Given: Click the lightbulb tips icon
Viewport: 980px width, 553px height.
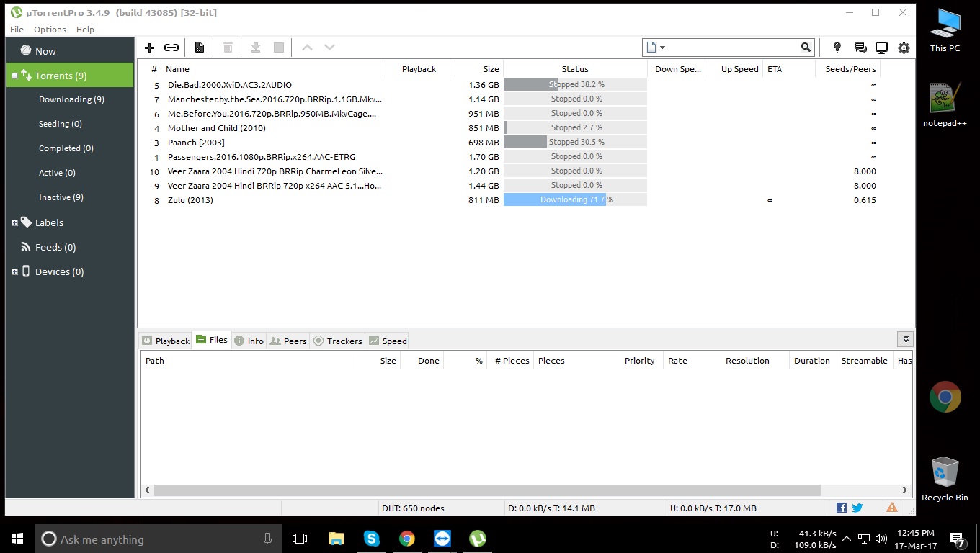Looking at the screenshot, I should [837, 48].
